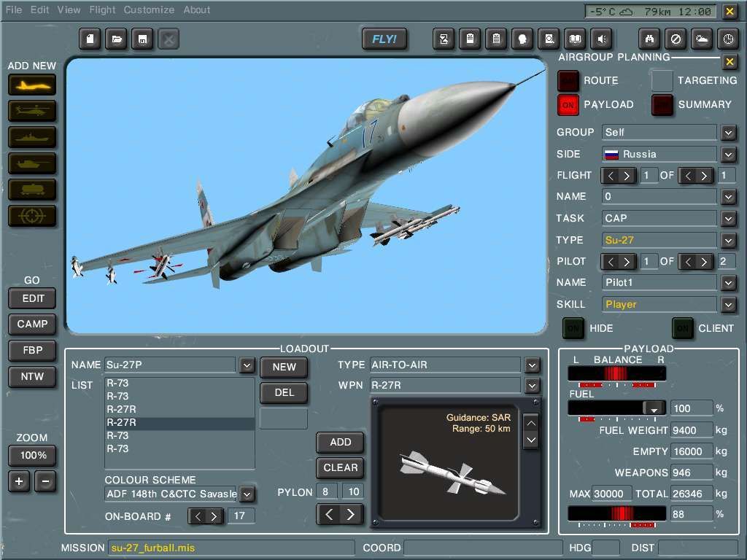Open mission file with folder icon
Image resolution: width=747 pixels, height=560 pixels.
click(x=115, y=39)
